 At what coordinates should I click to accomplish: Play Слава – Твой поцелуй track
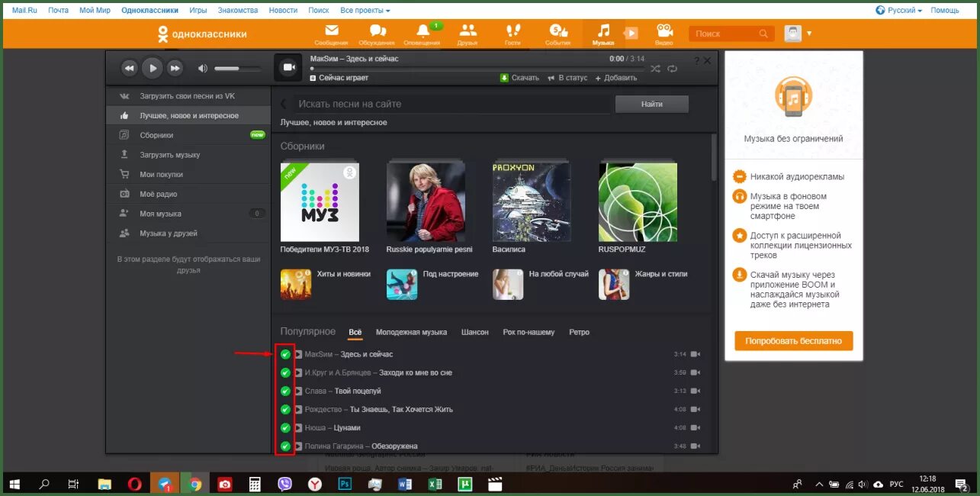tap(298, 391)
